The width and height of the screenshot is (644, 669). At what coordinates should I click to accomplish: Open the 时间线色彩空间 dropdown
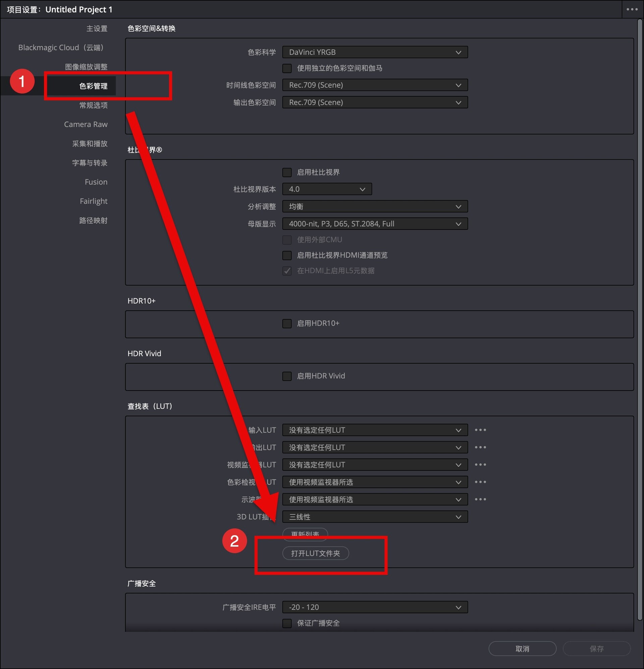[375, 85]
